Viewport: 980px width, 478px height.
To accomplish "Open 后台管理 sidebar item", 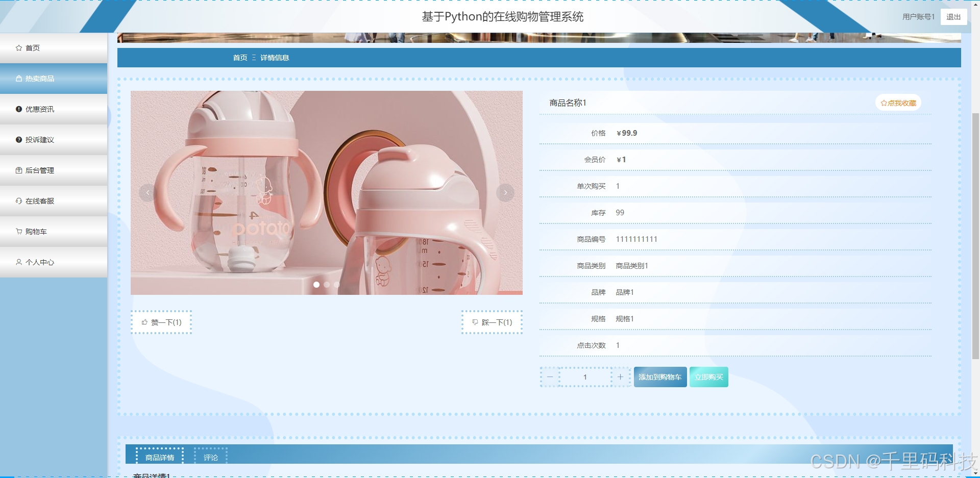I will 54,170.
